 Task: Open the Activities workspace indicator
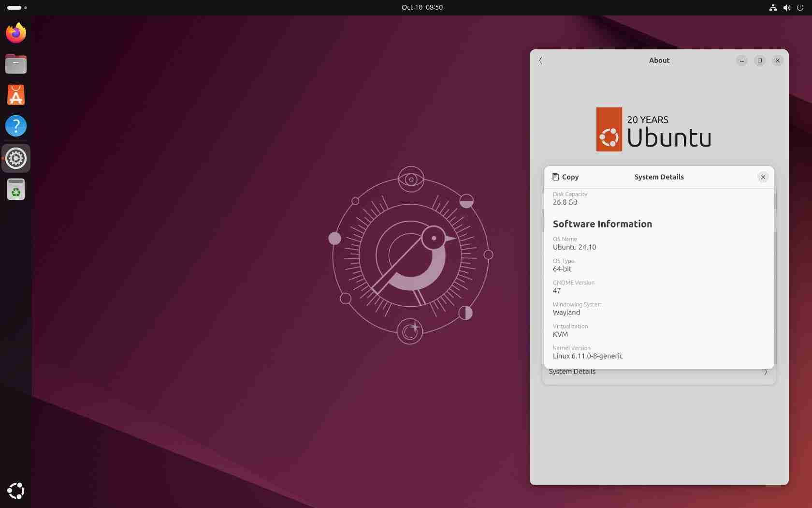coord(14,8)
